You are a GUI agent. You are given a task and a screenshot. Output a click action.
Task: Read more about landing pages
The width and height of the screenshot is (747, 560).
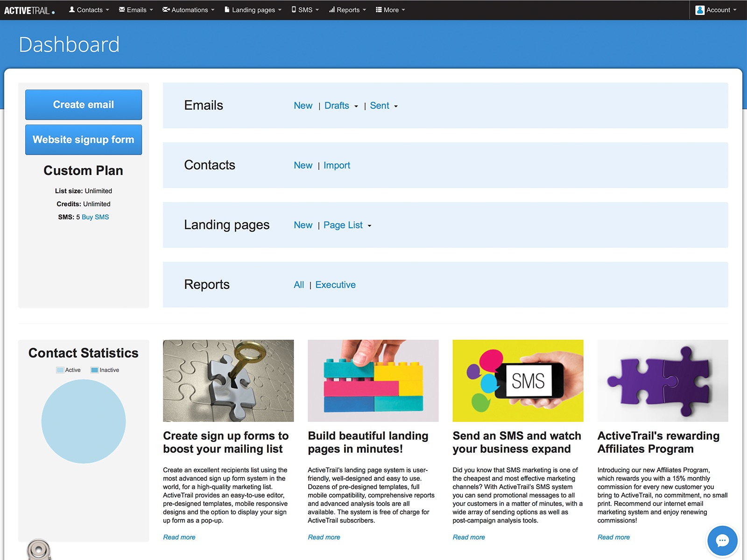click(x=324, y=537)
